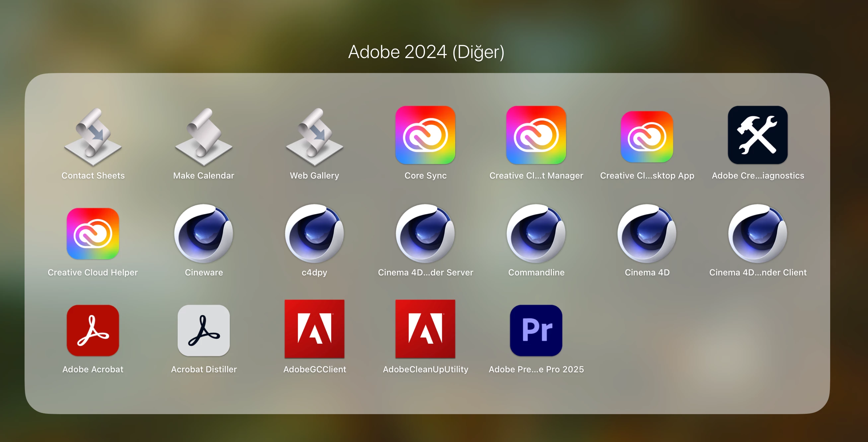Screen dimensions: 868x442
Task: Click the folder title Adobe 2024 (Diğer)
Action: (426, 52)
